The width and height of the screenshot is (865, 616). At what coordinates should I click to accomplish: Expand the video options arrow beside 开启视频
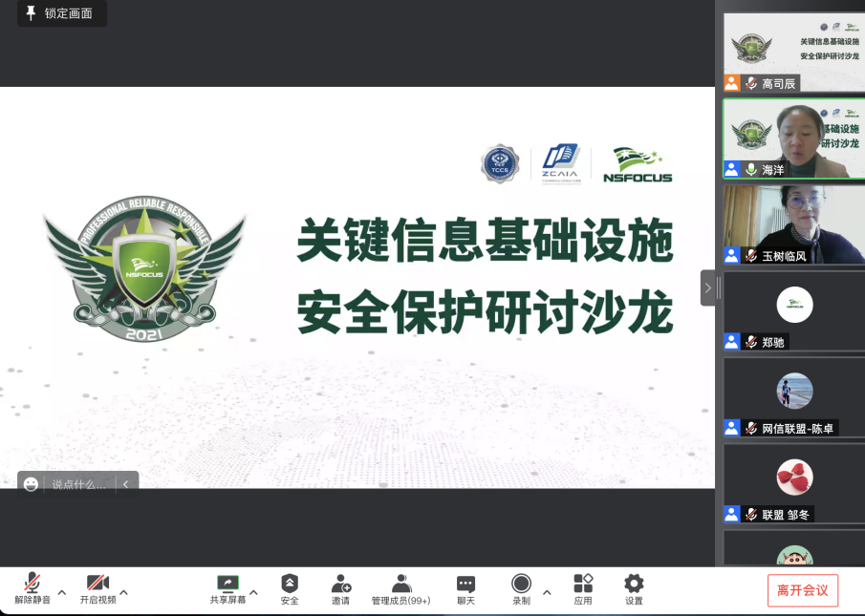123,591
